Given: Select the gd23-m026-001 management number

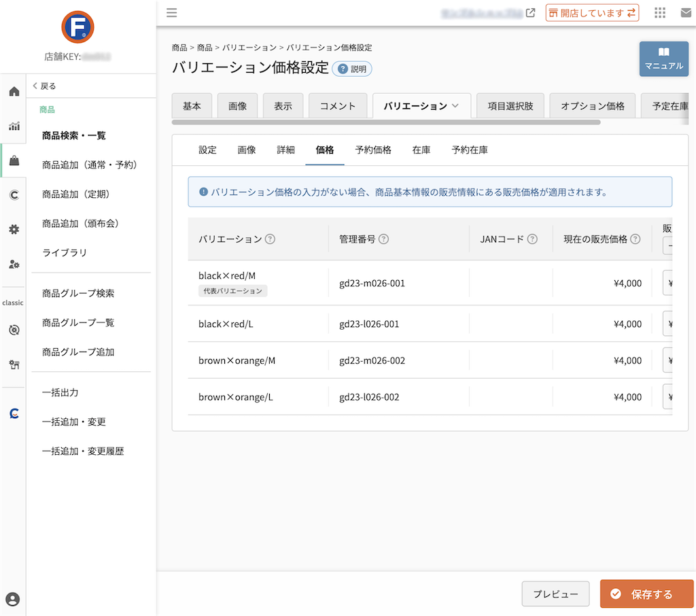Looking at the screenshot, I should [372, 284].
